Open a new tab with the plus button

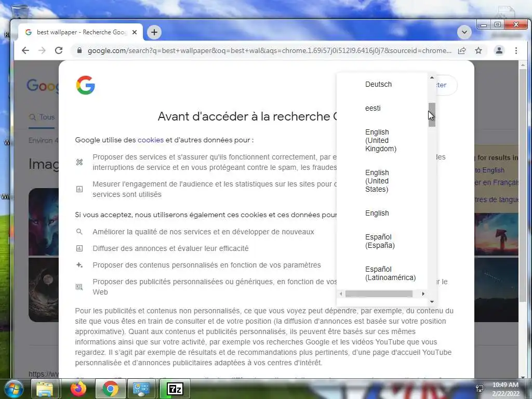tap(154, 32)
